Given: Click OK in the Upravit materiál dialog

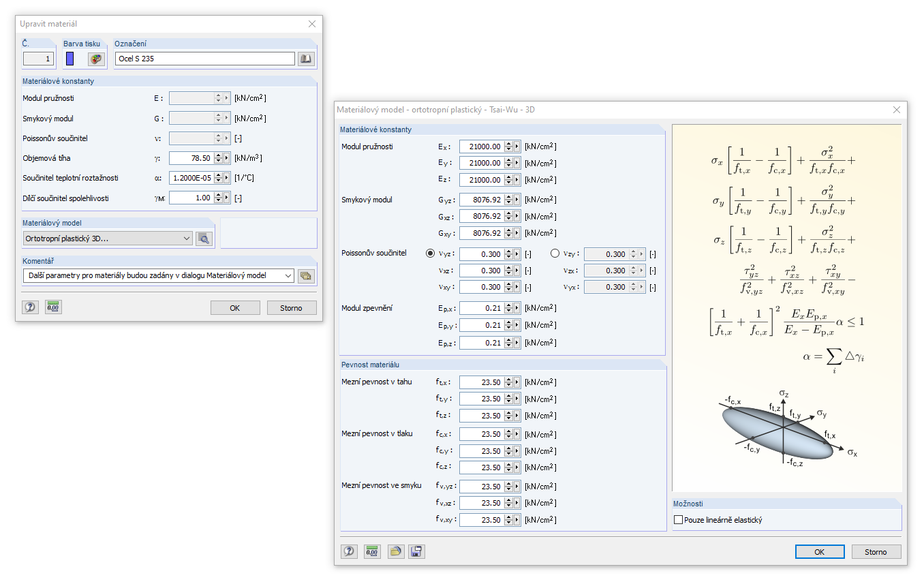Looking at the screenshot, I should coord(235,308).
